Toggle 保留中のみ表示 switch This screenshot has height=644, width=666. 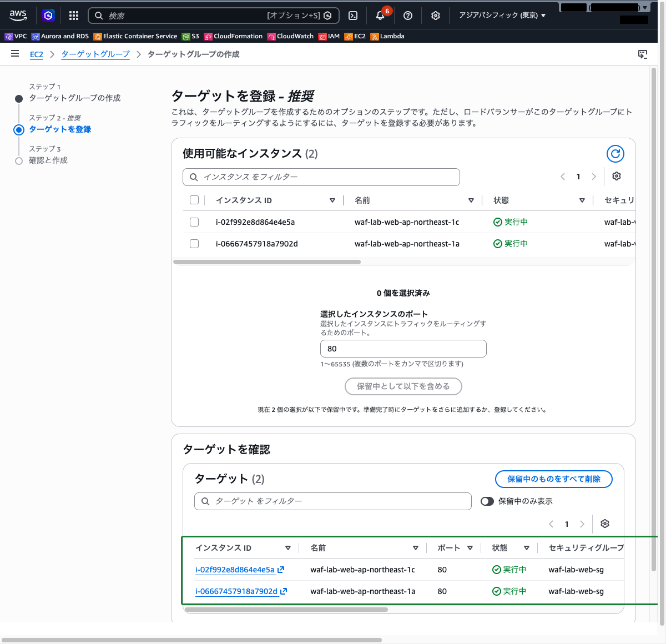tap(487, 501)
